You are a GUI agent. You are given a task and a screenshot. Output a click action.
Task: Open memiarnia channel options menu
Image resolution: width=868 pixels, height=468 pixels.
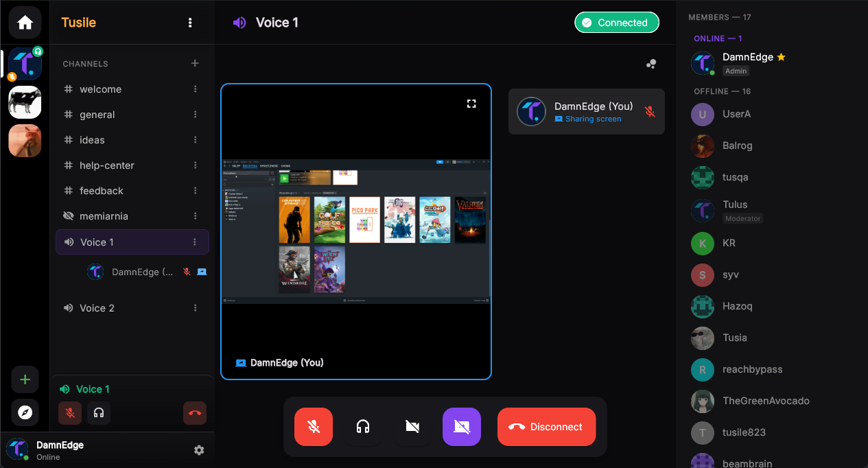coord(196,216)
